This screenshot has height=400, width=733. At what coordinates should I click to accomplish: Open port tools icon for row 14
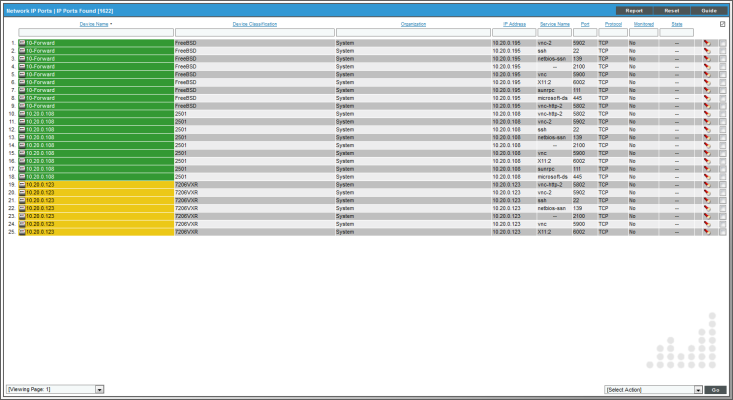coord(707,145)
